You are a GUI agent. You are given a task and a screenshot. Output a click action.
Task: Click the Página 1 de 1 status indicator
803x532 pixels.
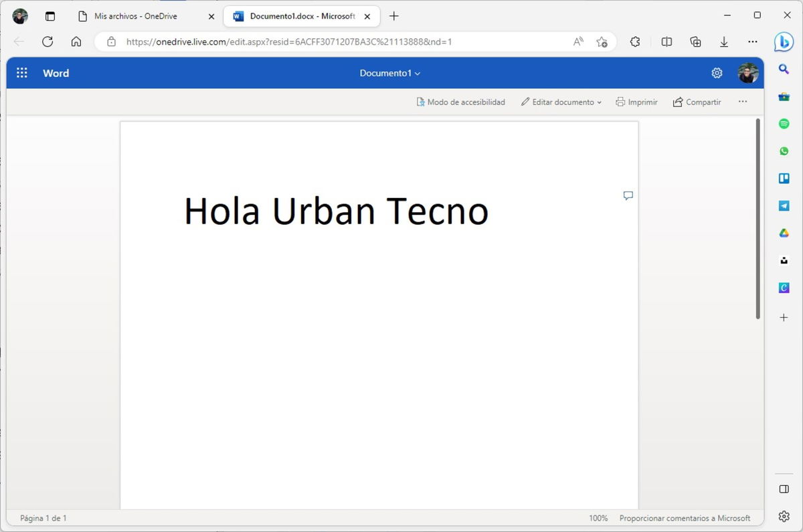tap(42, 517)
